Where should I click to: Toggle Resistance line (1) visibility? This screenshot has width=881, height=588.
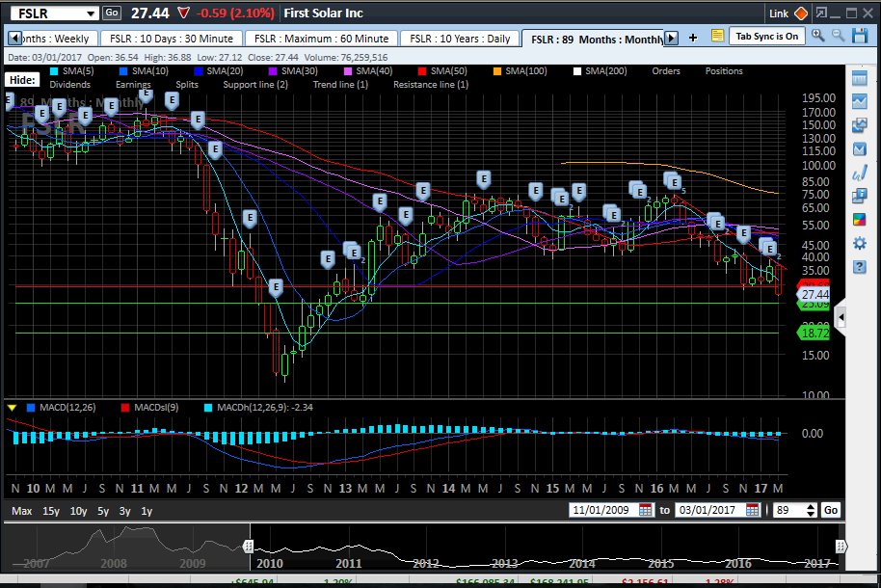[431, 84]
